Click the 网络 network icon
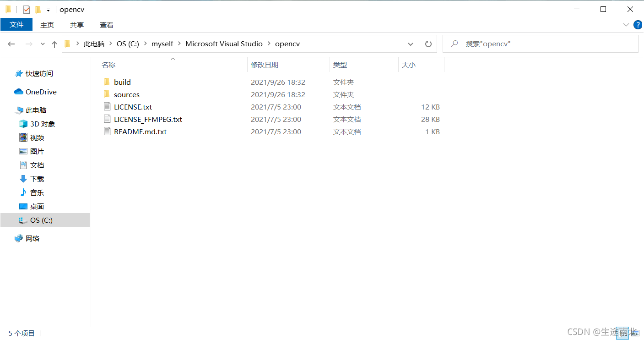The image size is (644, 340). (19, 238)
